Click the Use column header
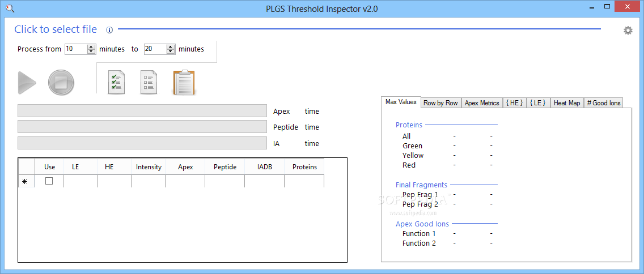This screenshot has width=644, height=274. (x=49, y=167)
